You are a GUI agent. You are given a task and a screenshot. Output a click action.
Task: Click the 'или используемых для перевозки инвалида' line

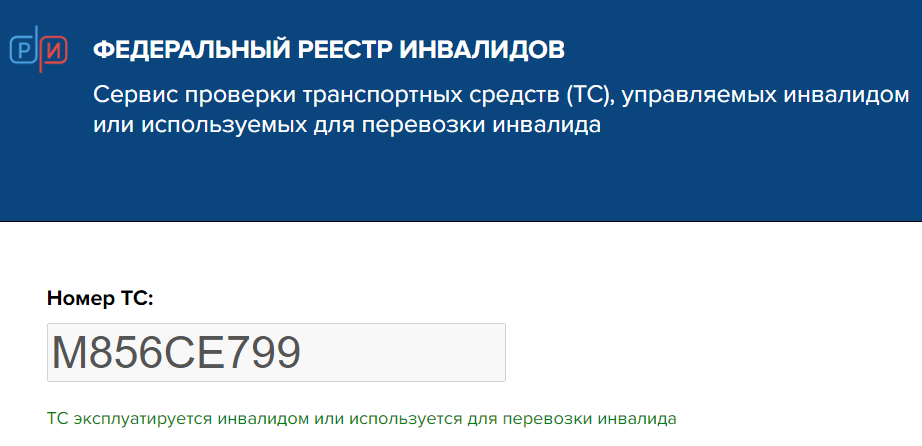point(346,127)
